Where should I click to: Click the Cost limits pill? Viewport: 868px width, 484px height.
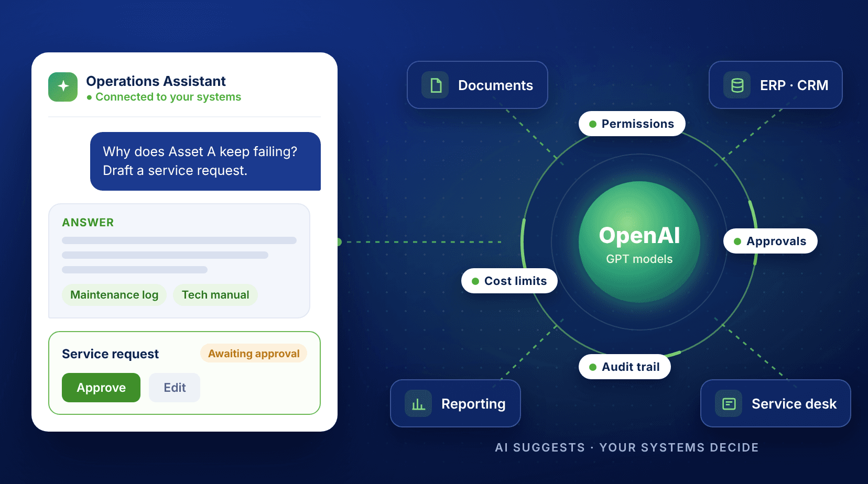[x=509, y=281]
